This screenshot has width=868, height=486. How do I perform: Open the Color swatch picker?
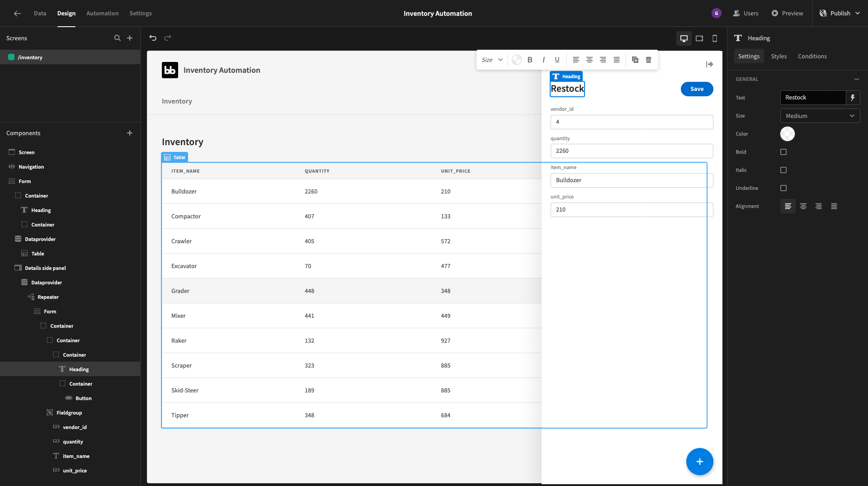tap(787, 134)
